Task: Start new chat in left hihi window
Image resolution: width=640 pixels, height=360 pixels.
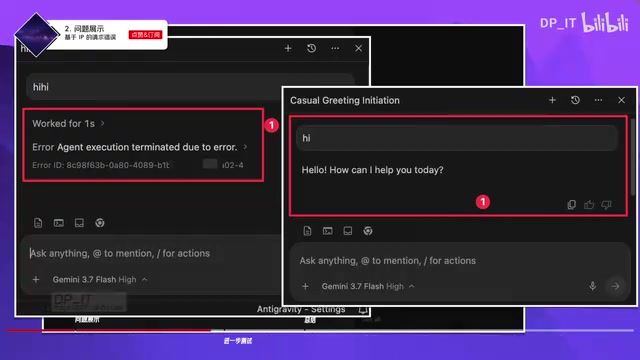Action: click(288, 48)
